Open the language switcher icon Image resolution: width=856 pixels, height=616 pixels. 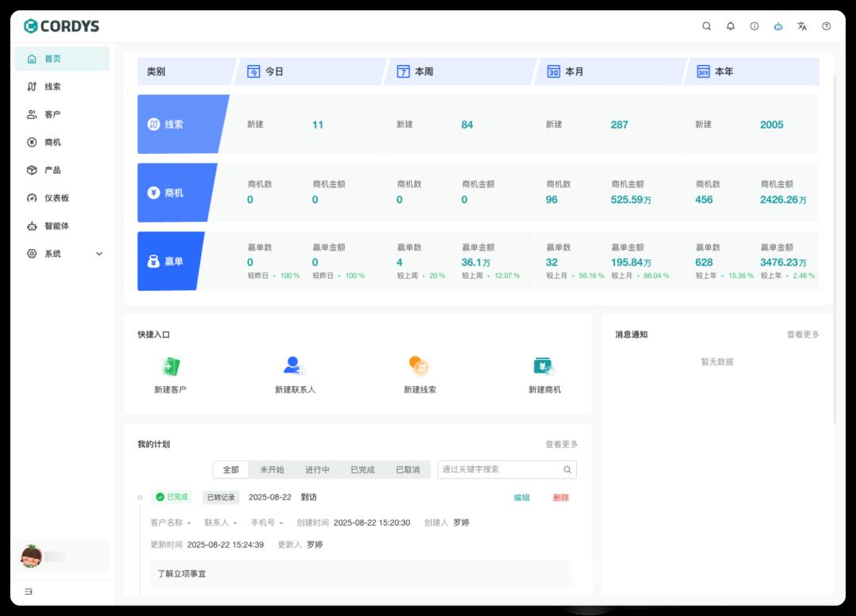802,26
